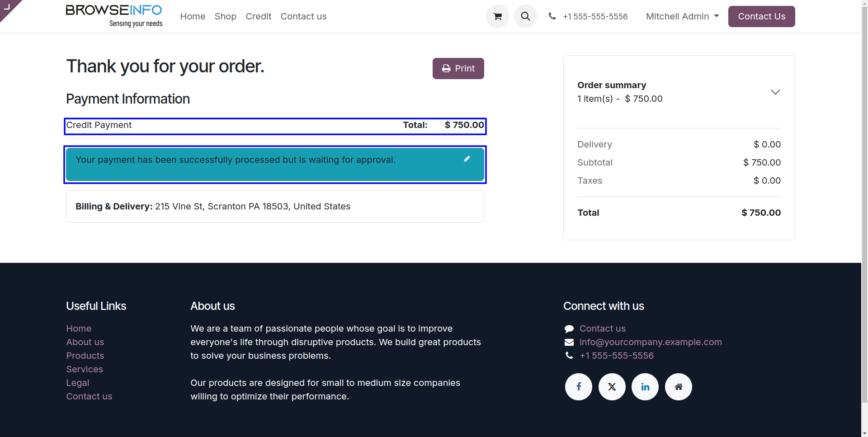The width and height of the screenshot is (868, 437).
Task: Click the header phone number link
Action: (x=595, y=17)
